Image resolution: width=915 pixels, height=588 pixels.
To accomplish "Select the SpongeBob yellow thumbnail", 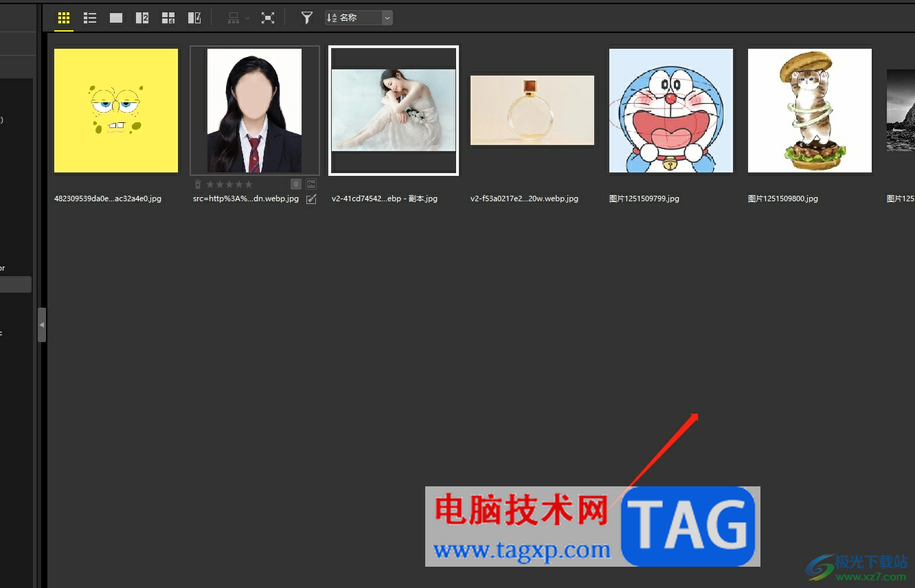I will point(116,111).
